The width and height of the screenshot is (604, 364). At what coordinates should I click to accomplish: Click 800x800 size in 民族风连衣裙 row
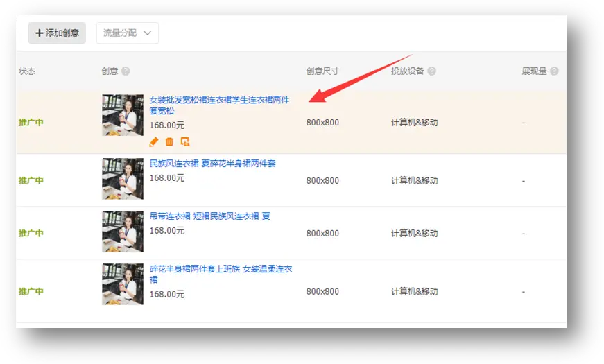click(x=322, y=181)
